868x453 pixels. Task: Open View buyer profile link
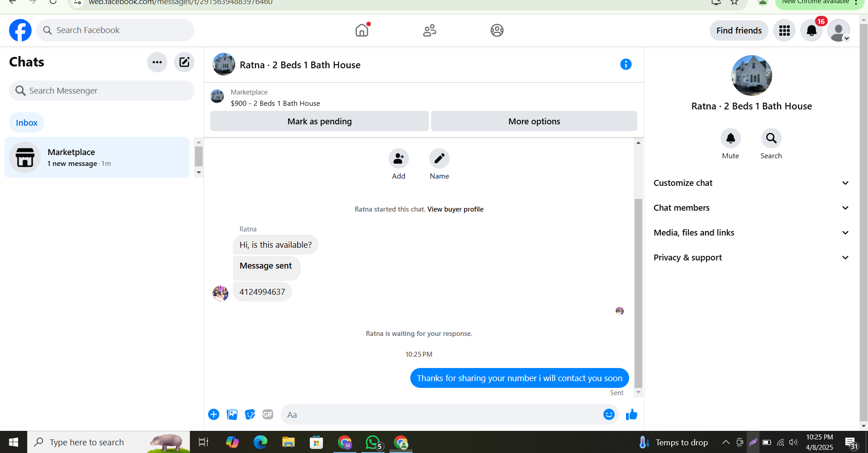pyautogui.click(x=455, y=209)
